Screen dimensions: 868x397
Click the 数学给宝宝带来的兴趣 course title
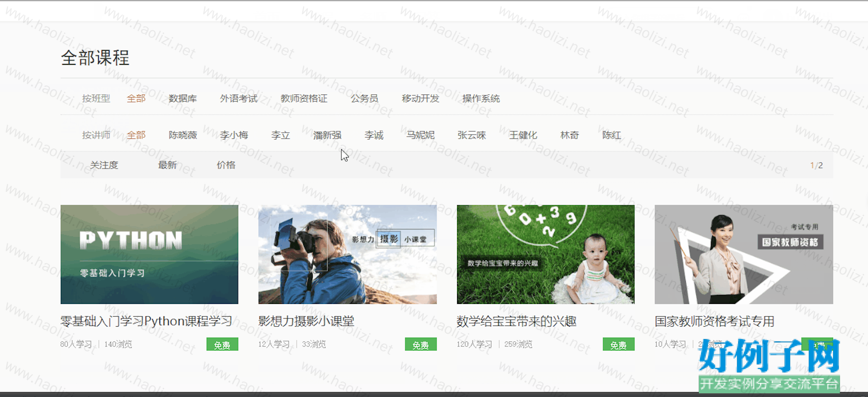tap(516, 321)
